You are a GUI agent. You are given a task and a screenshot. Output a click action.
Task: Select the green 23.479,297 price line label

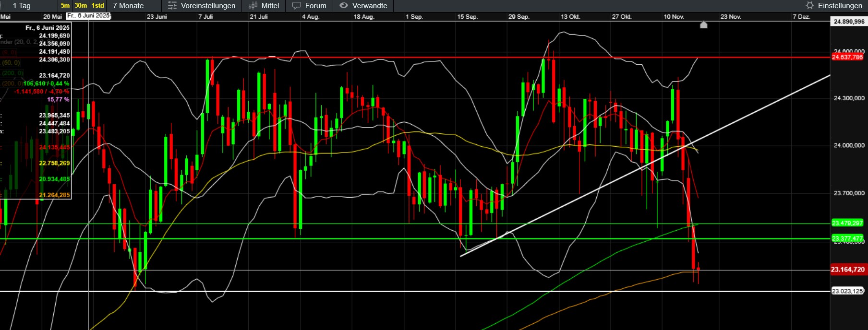coord(847,223)
